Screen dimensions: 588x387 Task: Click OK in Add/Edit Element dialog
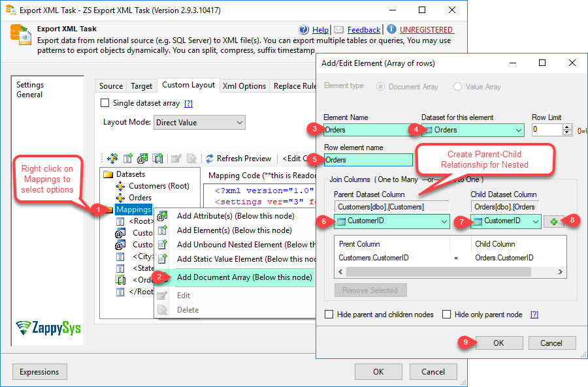498,343
